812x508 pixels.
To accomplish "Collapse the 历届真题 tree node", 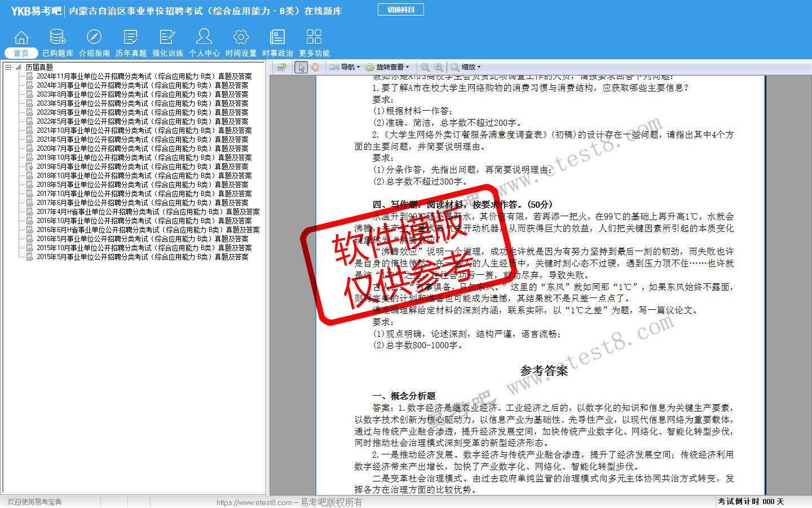I will (x=8, y=67).
